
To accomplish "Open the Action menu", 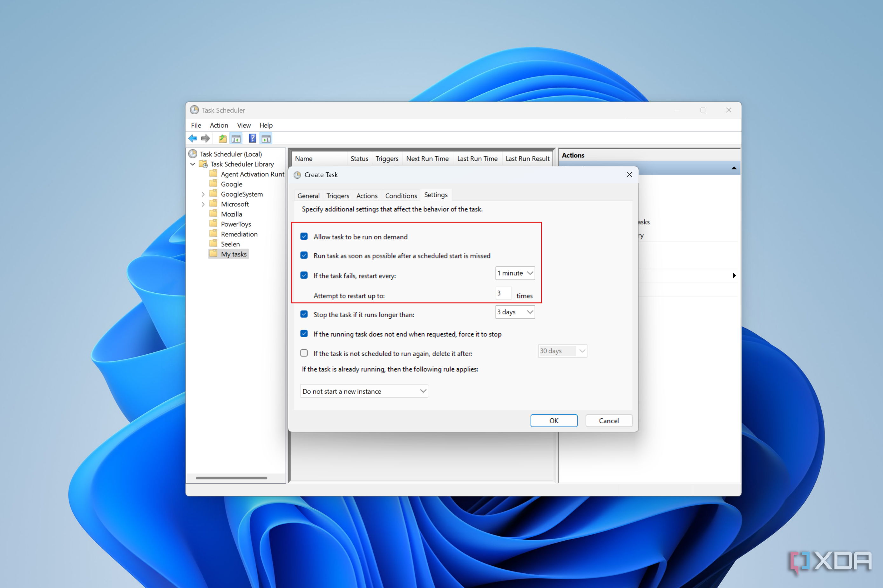I will [x=219, y=125].
